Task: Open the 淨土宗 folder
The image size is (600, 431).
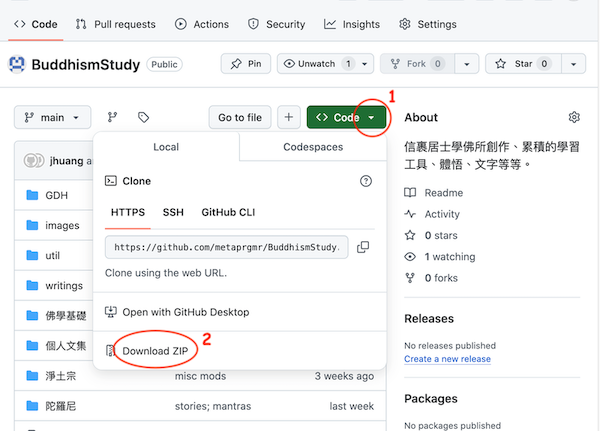Action: 60,376
